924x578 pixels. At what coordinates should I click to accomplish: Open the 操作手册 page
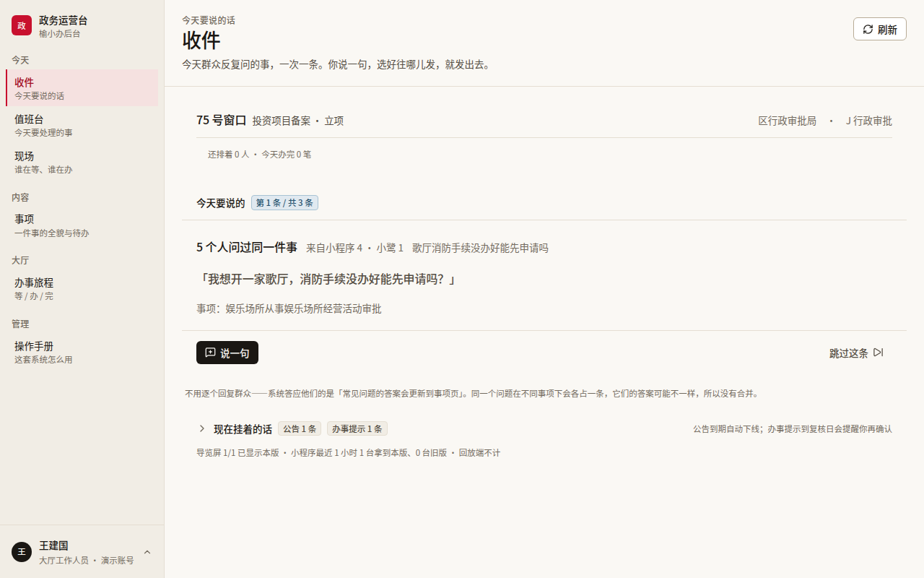coord(82,352)
